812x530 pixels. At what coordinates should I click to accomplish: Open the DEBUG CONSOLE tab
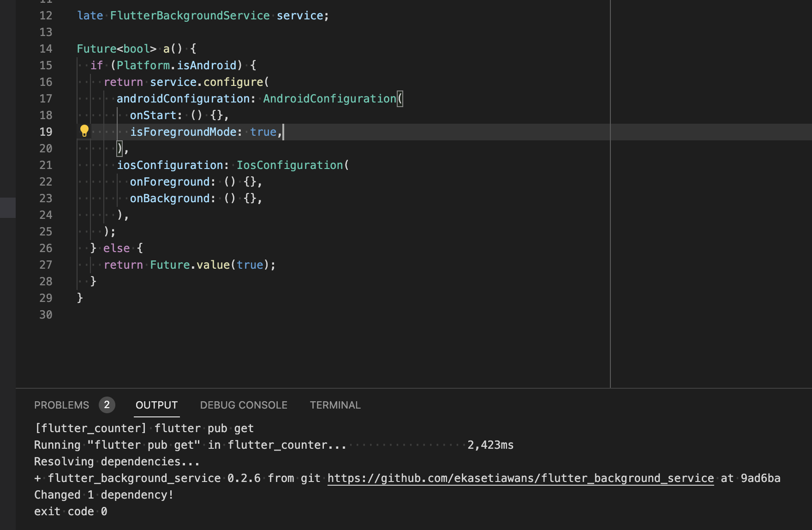click(x=244, y=405)
